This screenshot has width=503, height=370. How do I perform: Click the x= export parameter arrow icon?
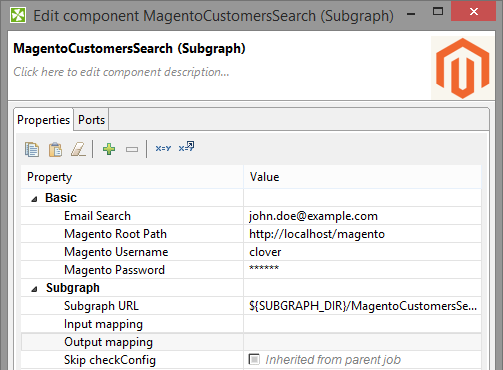click(186, 147)
